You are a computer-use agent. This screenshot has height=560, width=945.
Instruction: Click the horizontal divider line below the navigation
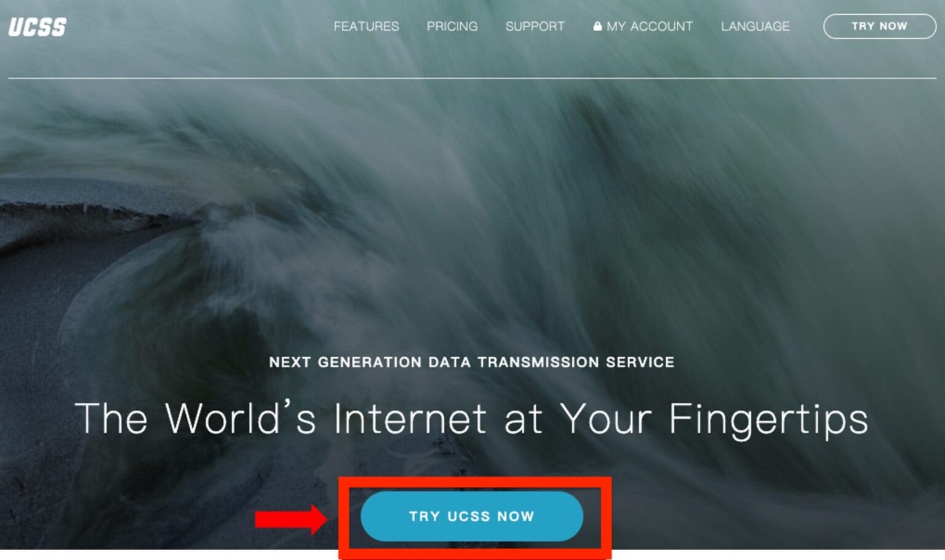pyautogui.click(x=472, y=78)
